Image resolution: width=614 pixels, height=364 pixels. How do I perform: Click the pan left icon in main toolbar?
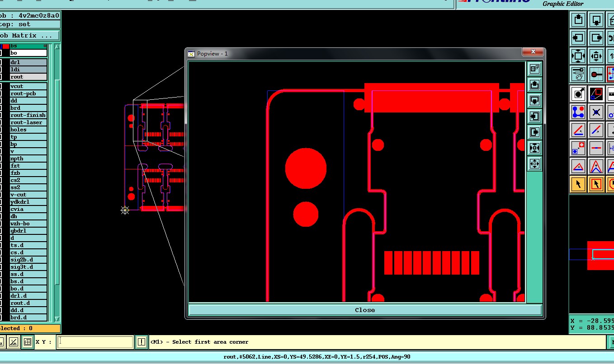[x=578, y=38]
